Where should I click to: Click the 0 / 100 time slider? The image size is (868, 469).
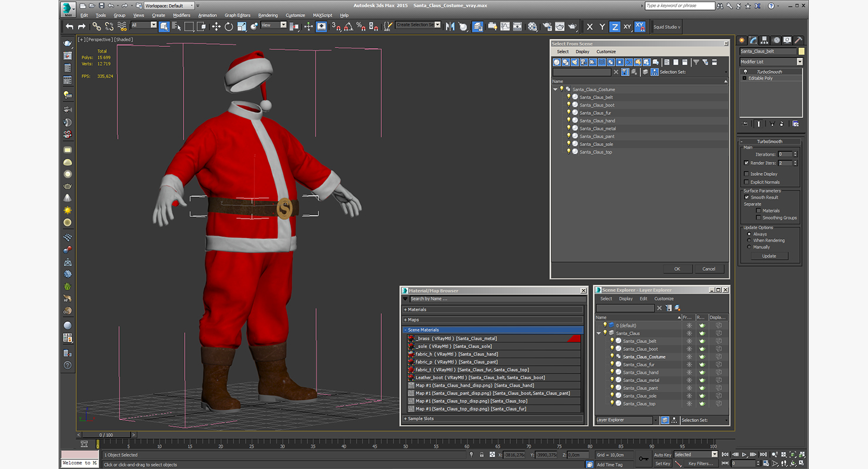click(x=106, y=435)
